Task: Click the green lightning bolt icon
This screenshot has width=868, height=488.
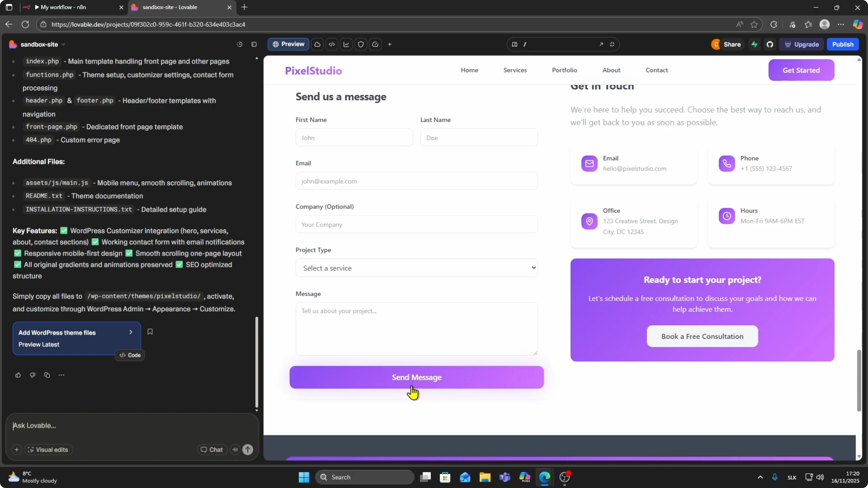Action: coord(755,45)
